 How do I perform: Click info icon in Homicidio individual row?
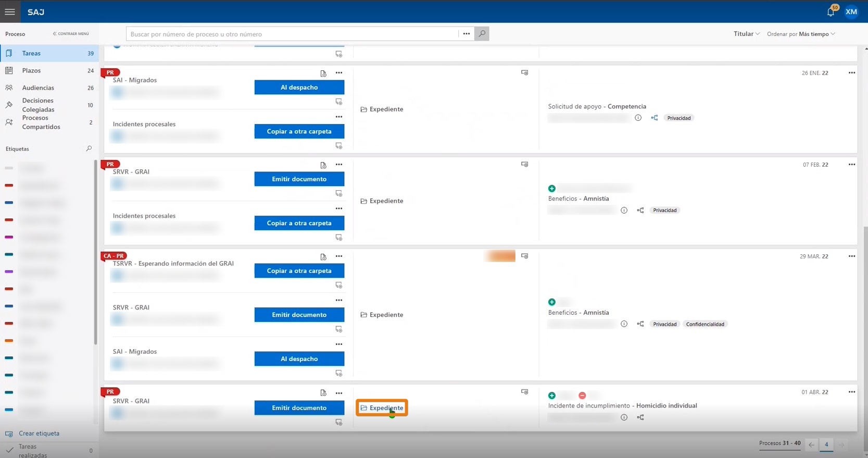[624, 417]
